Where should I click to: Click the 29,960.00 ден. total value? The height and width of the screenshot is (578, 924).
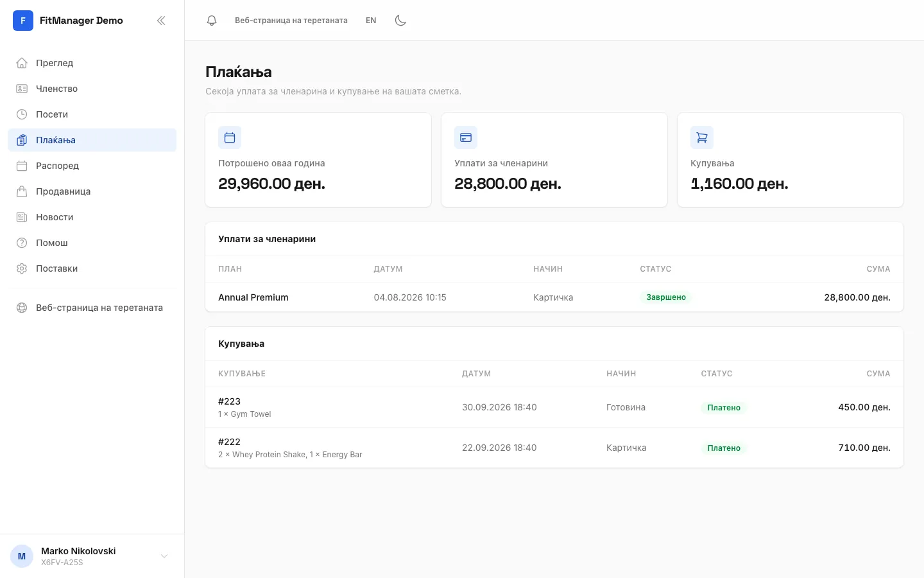coord(272,184)
